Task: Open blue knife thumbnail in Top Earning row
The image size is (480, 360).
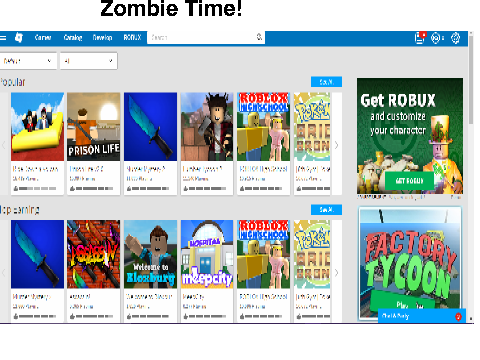Action: tap(37, 254)
